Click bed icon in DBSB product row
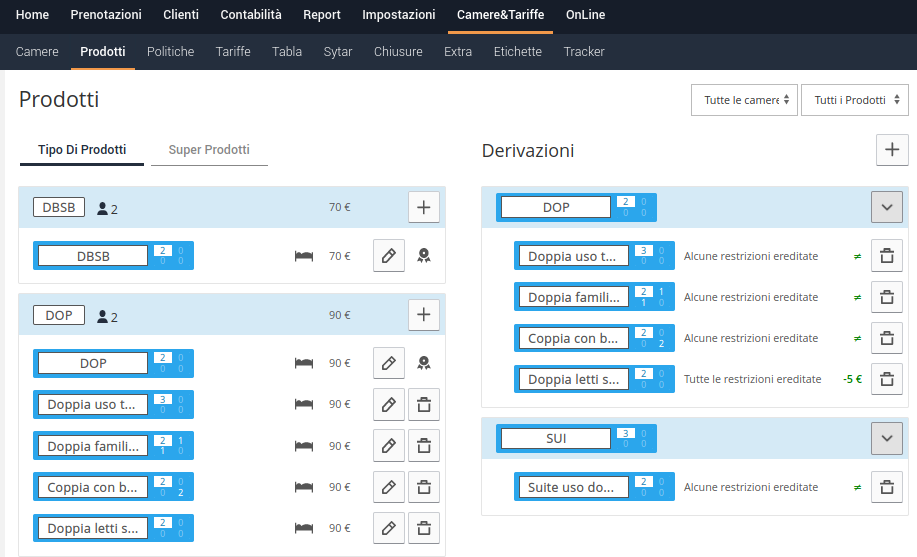This screenshot has width=917, height=557. tap(304, 256)
